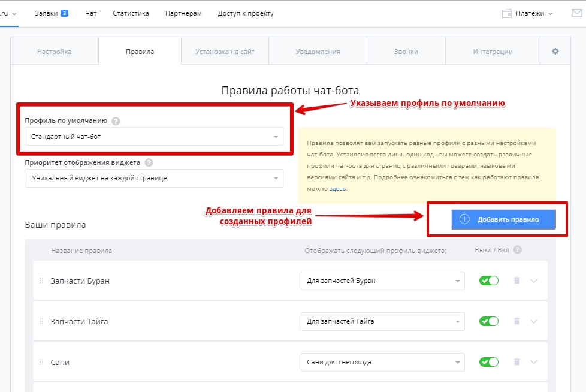Open the Партнерам menu item
The height and width of the screenshot is (392, 586).
(183, 13)
